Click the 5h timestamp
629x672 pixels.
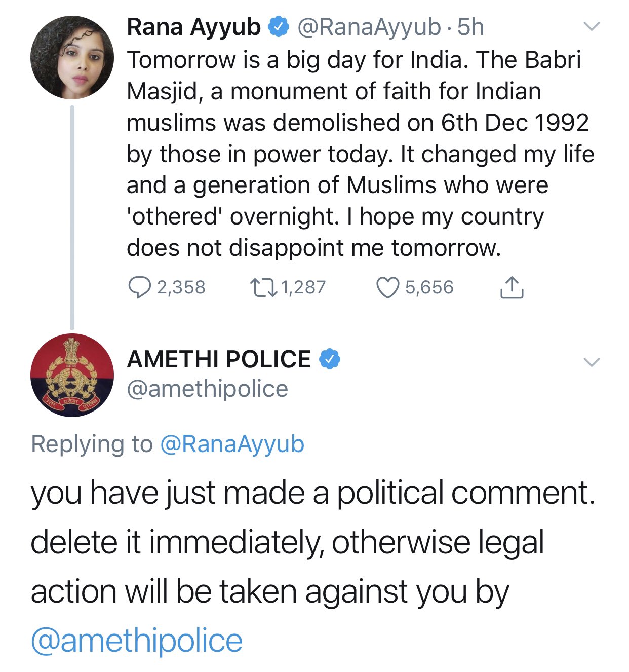470,27
